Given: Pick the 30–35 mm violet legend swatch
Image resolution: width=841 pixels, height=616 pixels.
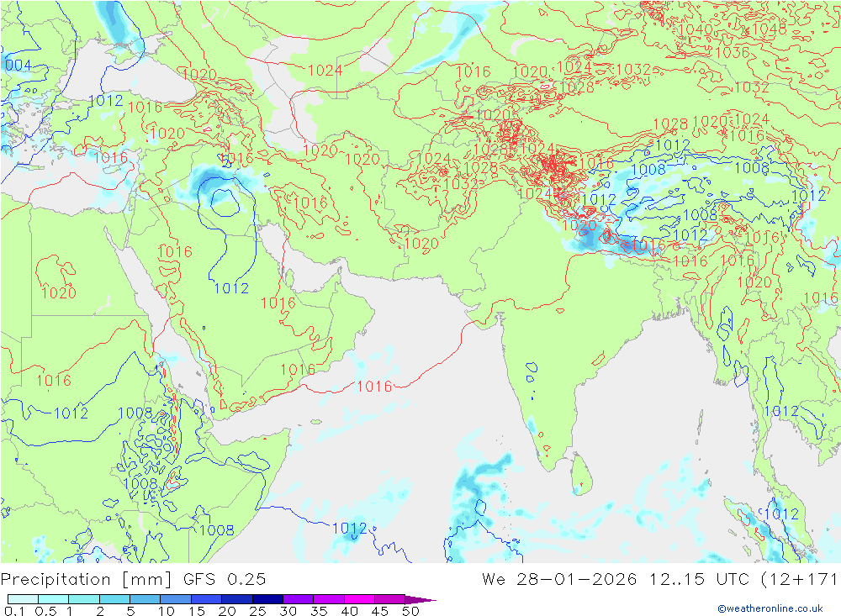Looking at the screenshot, I should pos(299,599).
